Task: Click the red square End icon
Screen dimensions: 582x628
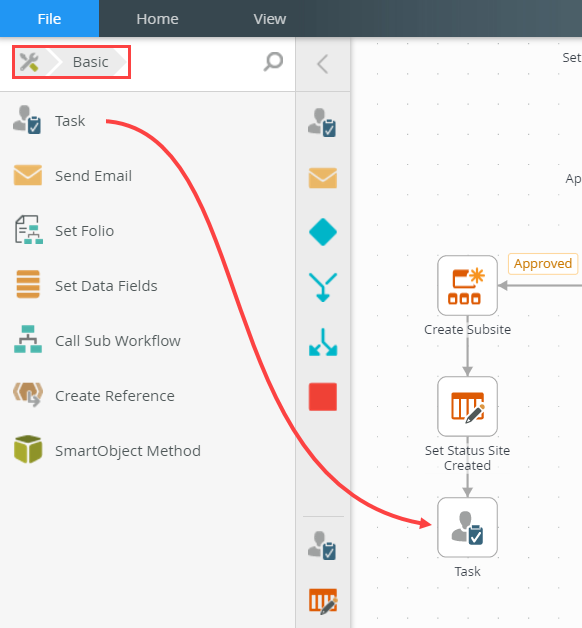Action: tap(323, 397)
